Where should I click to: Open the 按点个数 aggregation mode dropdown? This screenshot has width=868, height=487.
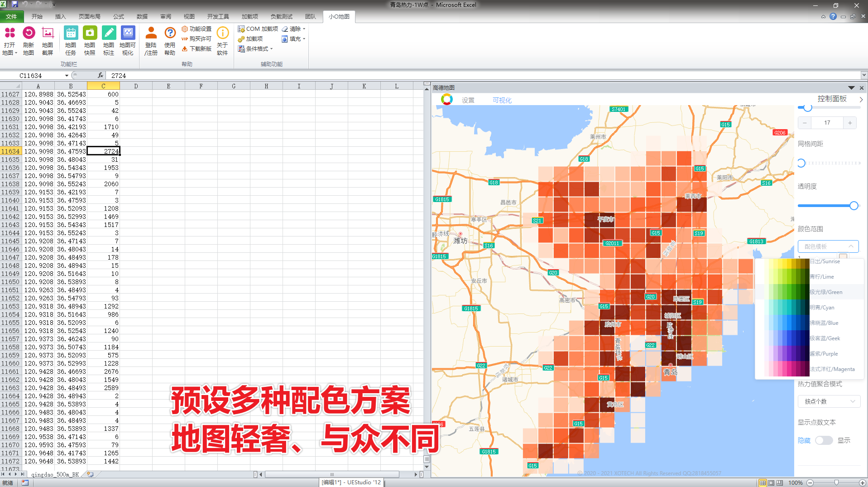(x=829, y=401)
